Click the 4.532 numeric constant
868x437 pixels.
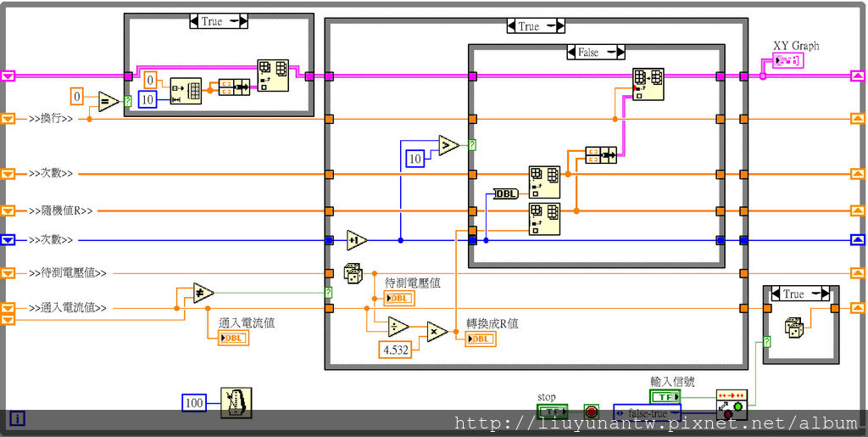pyautogui.click(x=395, y=350)
